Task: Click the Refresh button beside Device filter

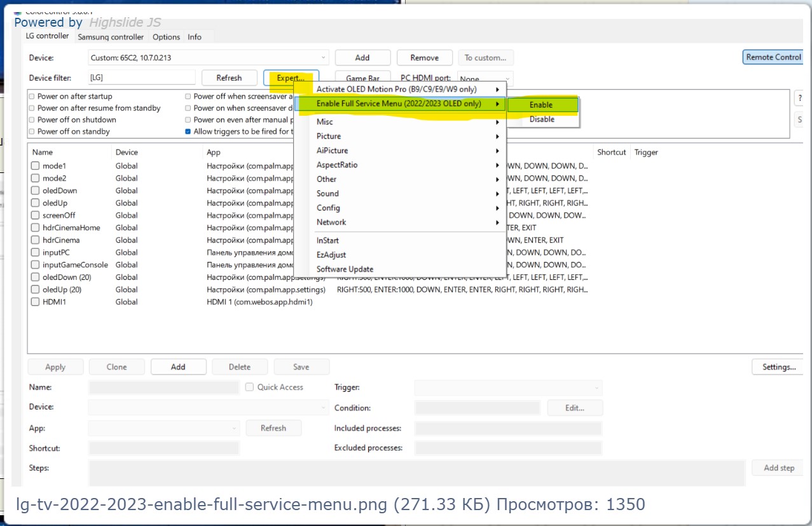Action: pos(229,78)
